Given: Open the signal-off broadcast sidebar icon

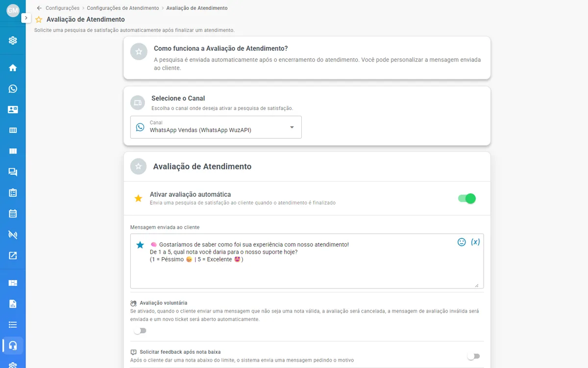Looking at the screenshot, I should point(13,235).
